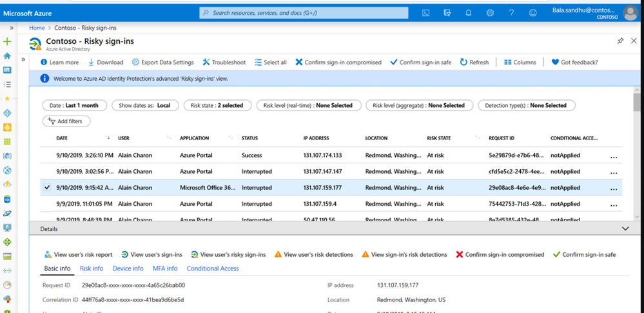The width and height of the screenshot is (644, 313).
Task: Switch to Device info tab
Action: pyautogui.click(x=128, y=268)
